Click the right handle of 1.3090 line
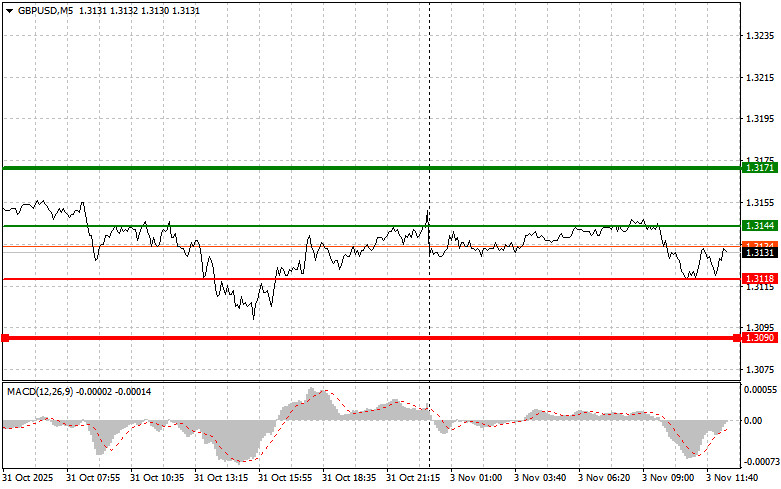The image size is (781, 489). tap(737, 338)
